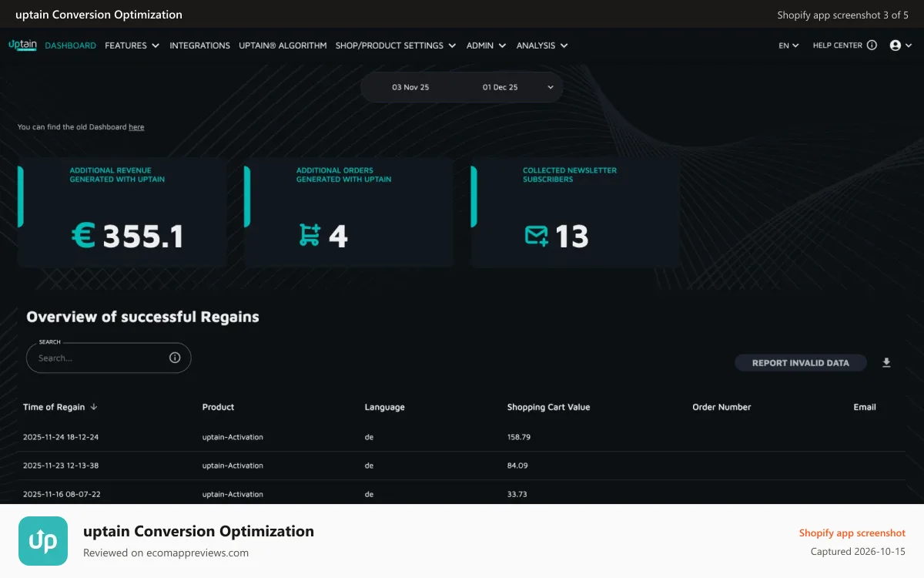The height and width of the screenshot is (578, 924).
Task: Click the 13 newsletter subscribers figure
Action: [x=572, y=237]
